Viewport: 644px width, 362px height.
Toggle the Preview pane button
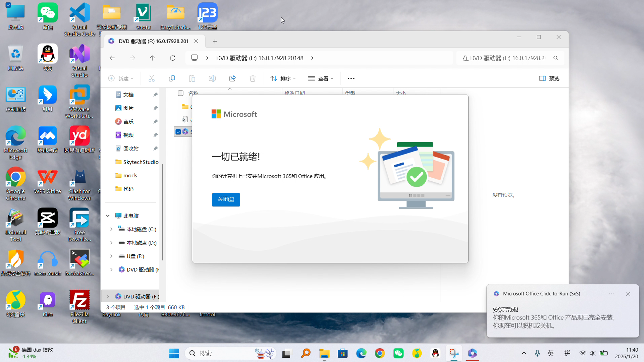[549, 78]
